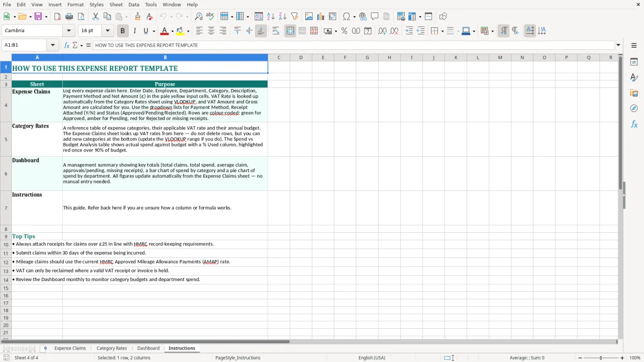
Task: Click the Cut scissors icon
Action: tap(96, 17)
